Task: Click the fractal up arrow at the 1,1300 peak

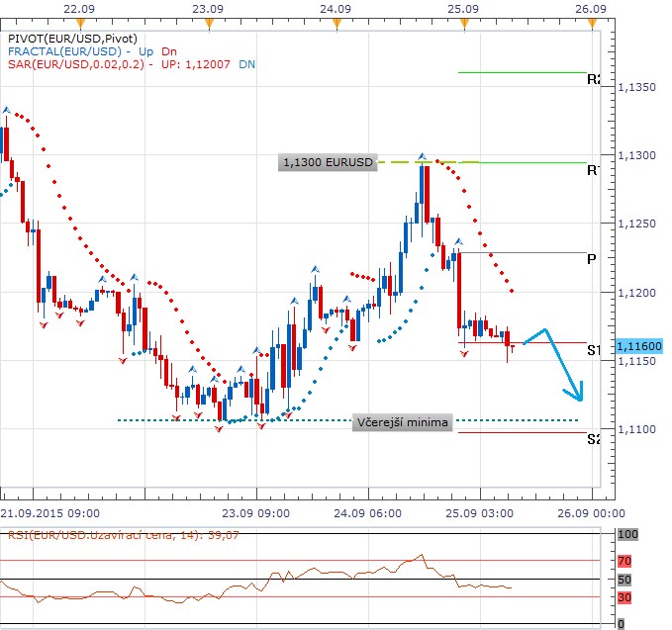Action: click(423, 156)
